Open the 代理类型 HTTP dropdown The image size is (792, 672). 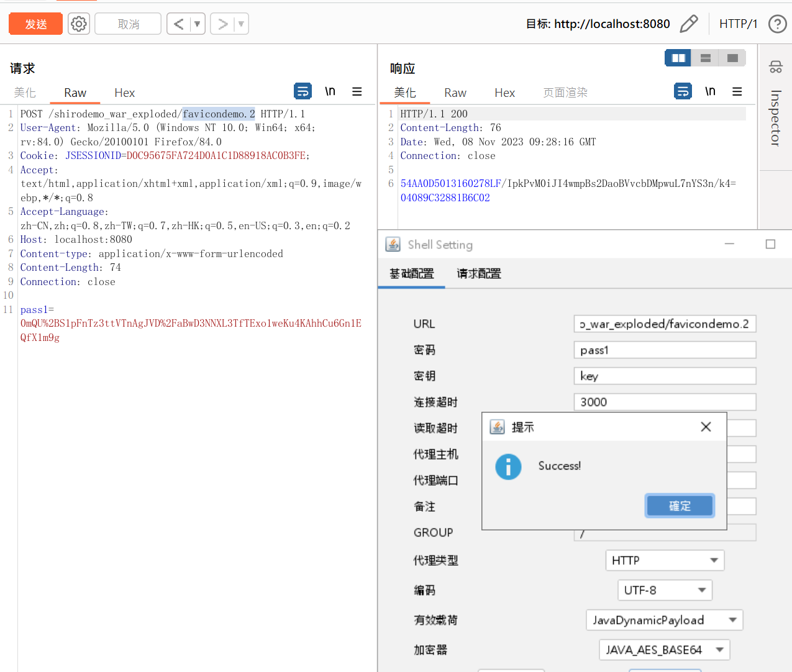tap(665, 560)
